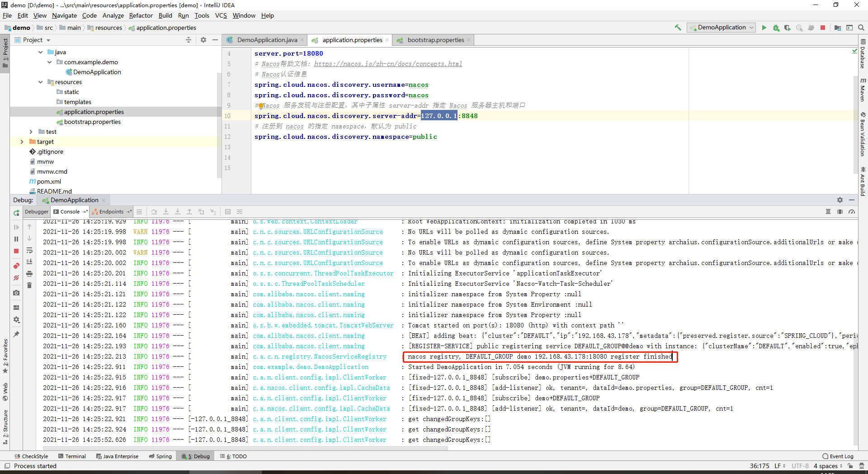The image size is (868, 474).
Task: Restore debug layout icon
Action: coord(16,308)
